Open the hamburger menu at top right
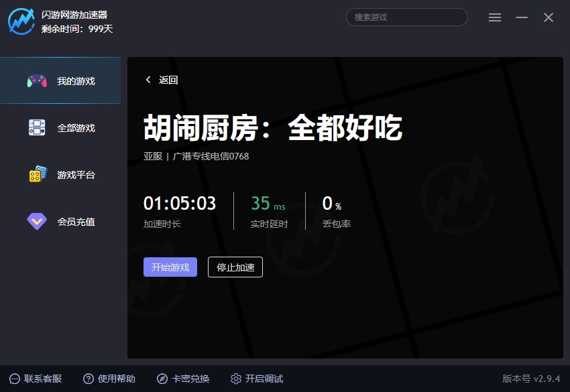Image resolution: width=570 pixels, height=392 pixels. [495, 17]
